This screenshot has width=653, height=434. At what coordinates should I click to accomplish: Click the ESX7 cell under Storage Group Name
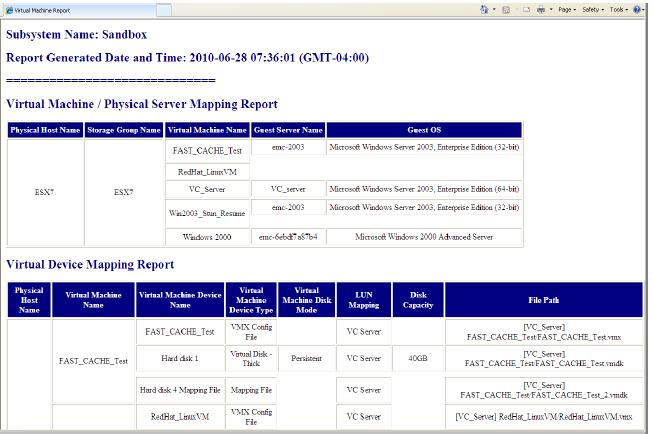point(124,192)
